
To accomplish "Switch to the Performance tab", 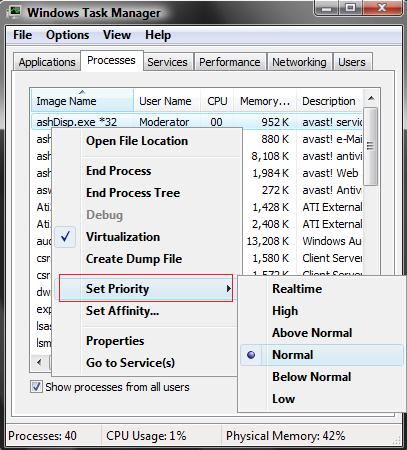I will [230, 62].
